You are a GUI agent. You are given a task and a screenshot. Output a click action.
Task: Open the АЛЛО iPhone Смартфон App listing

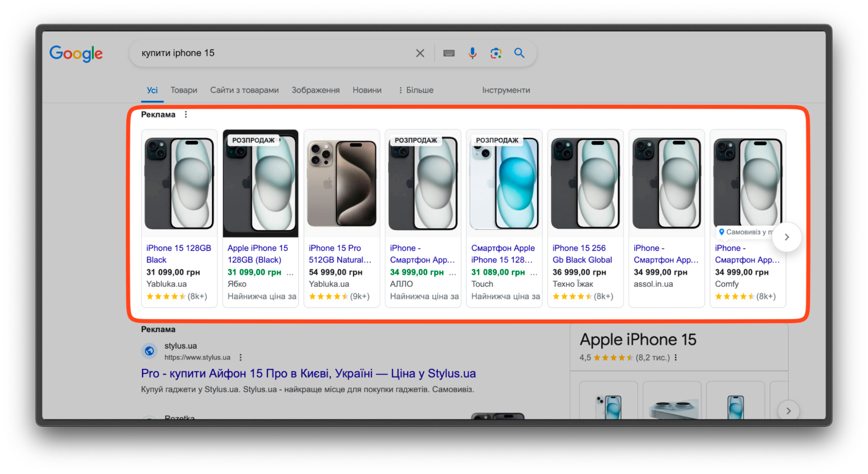pyautogui.click(x=422, y=254)
